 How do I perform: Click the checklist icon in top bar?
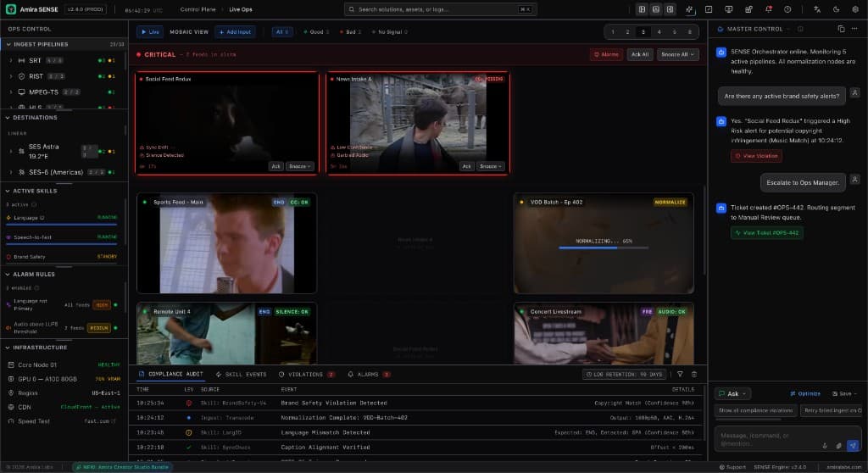(x=709, y=9)
